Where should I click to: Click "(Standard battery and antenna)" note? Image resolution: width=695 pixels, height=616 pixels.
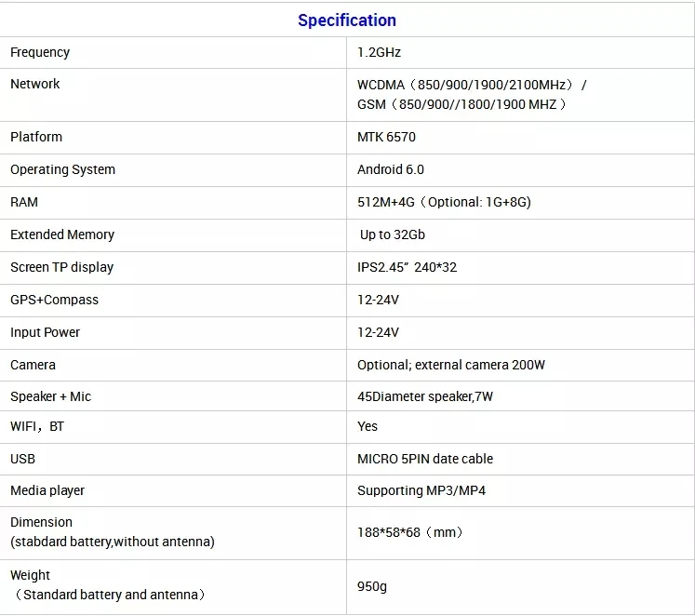(109, 595)
